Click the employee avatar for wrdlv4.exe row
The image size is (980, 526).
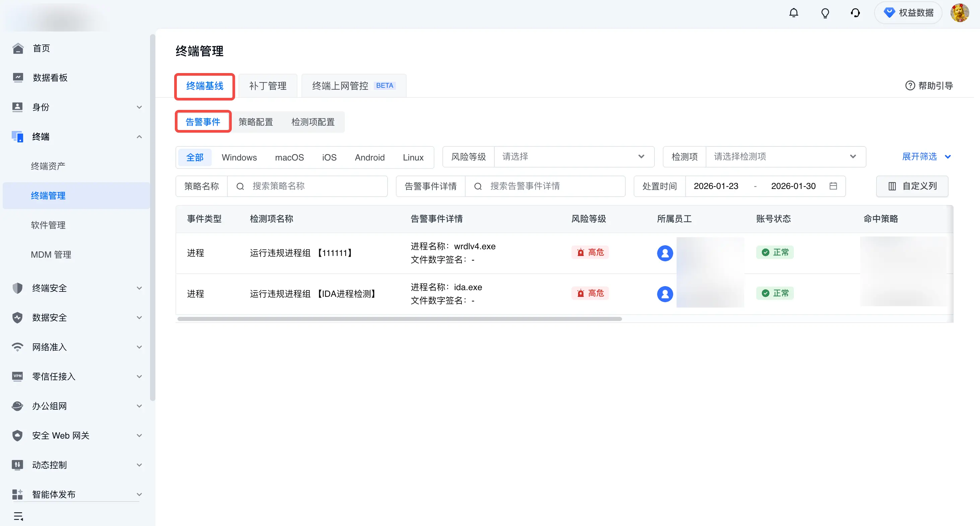[x=665, y=253]
